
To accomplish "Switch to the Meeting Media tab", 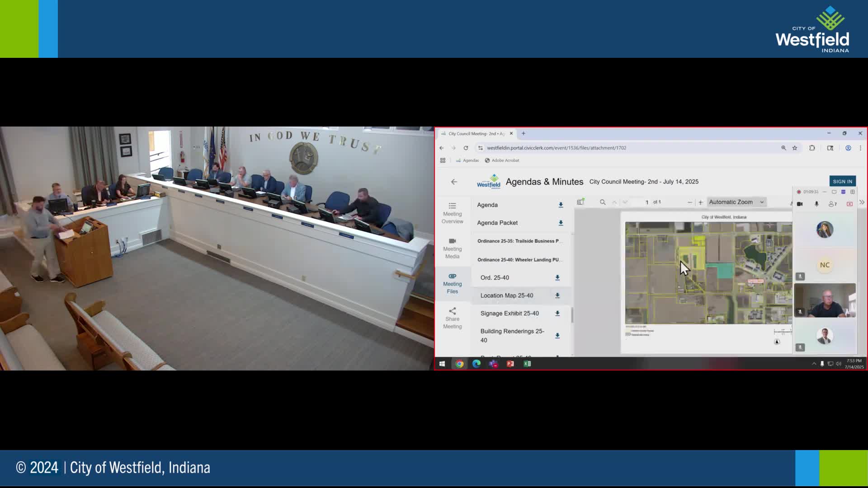I will pyautogui.click(x=452, y=248).
